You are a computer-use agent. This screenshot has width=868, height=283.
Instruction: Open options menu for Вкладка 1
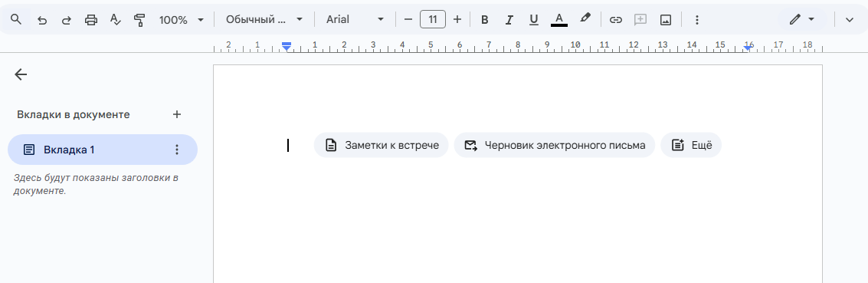click(x=177, y=150)
